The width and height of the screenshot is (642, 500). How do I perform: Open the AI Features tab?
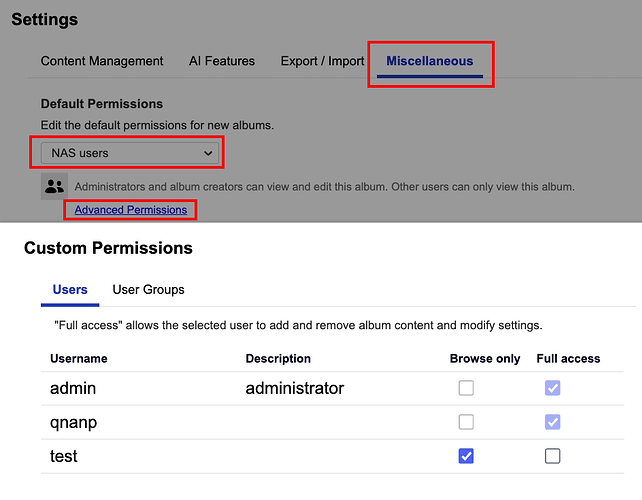[x=222, y=61]
